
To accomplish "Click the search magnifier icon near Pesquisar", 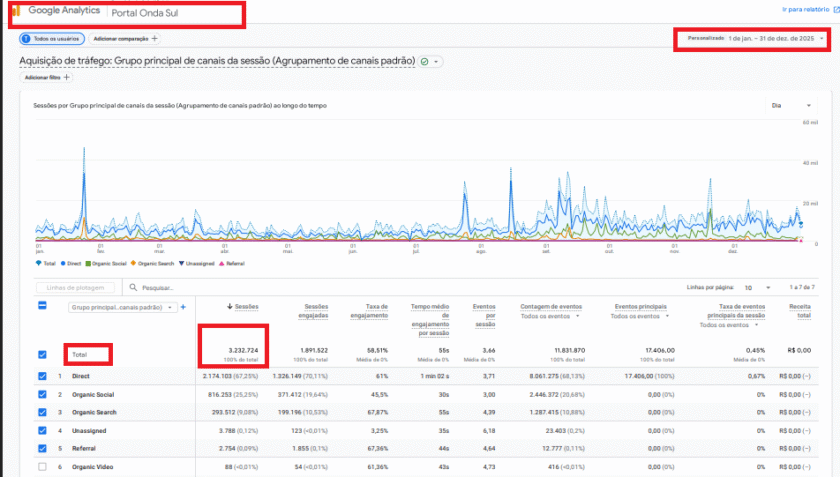I will 133,287.
